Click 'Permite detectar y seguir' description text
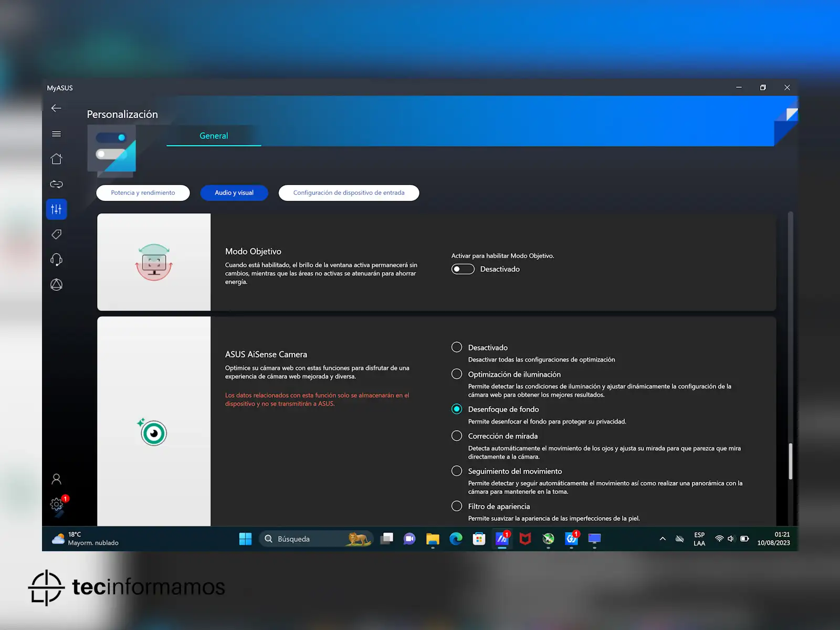This screenshot has height=630, width=840. coord(605,488)
